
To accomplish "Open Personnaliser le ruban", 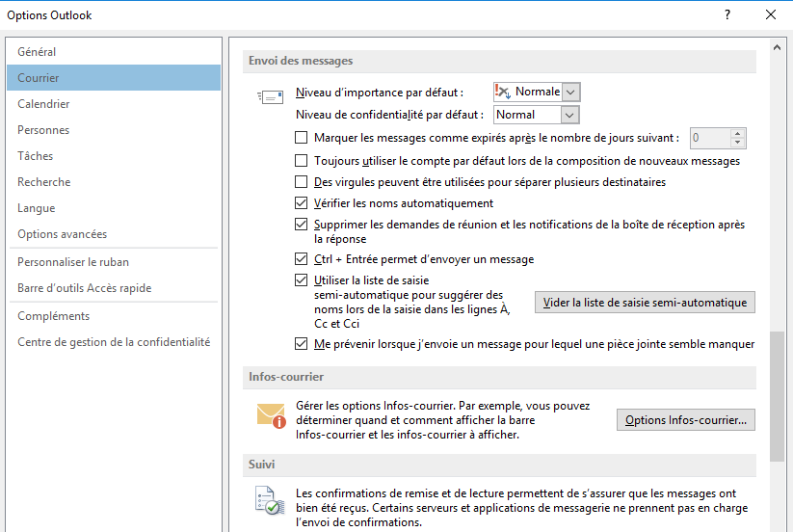I will (x=114, y=262).
